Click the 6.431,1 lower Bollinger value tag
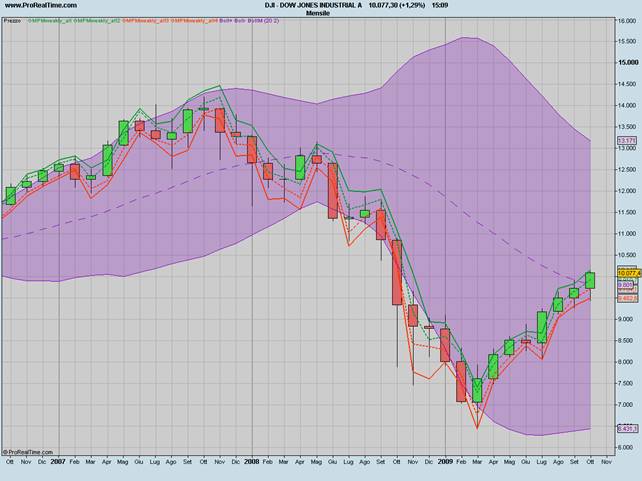The width and height of the screenshot is (642, 481). [x=628, y=429]
